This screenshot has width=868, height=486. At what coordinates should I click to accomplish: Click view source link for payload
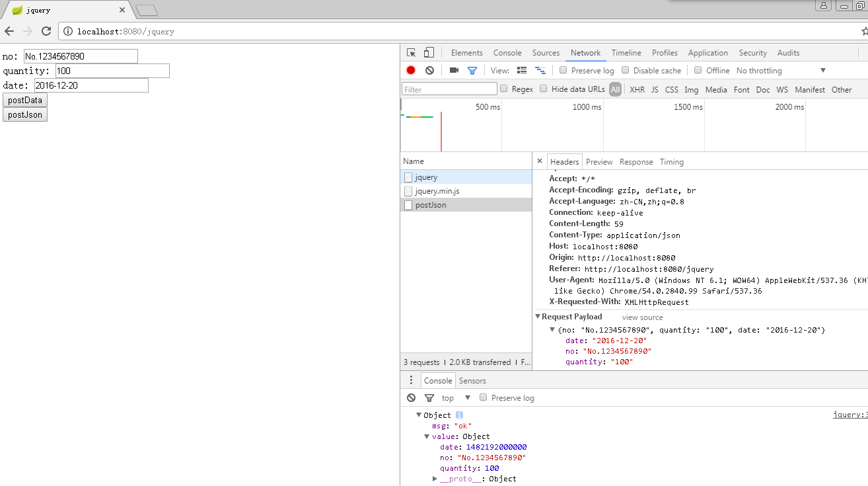tap(642, 317)
